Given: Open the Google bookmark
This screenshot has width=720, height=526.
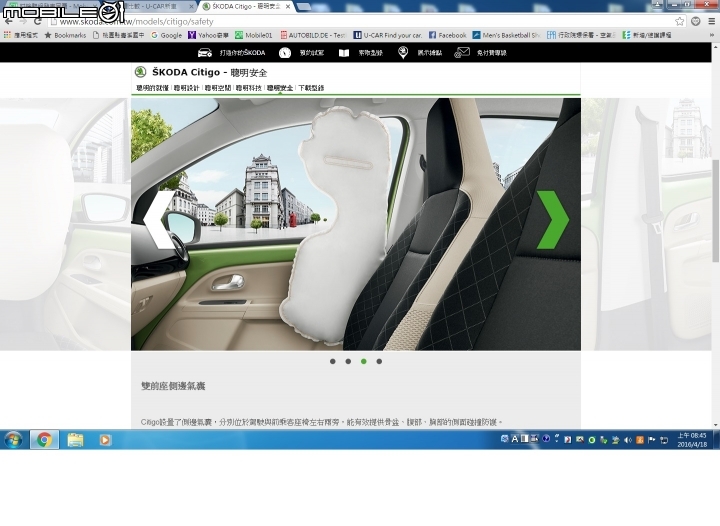Looking at the screenshot, I should (x=166, y=35).
